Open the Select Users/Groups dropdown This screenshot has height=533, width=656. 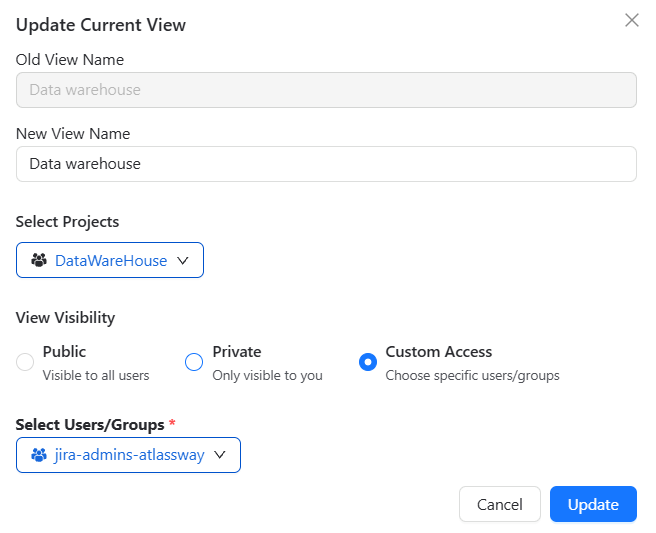click(x=128, y=455)
